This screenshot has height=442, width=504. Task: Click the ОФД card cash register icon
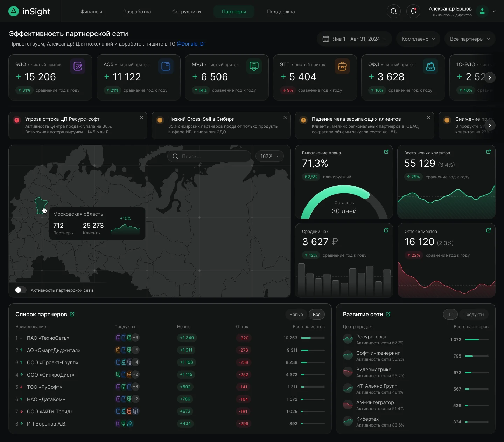[x=430, y=66]
